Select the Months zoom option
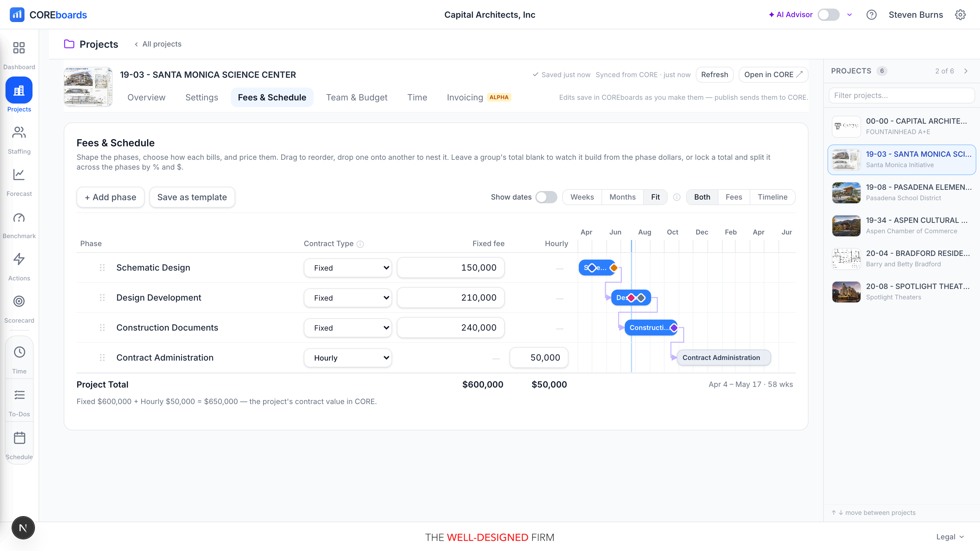 click(x=622, y=197)
